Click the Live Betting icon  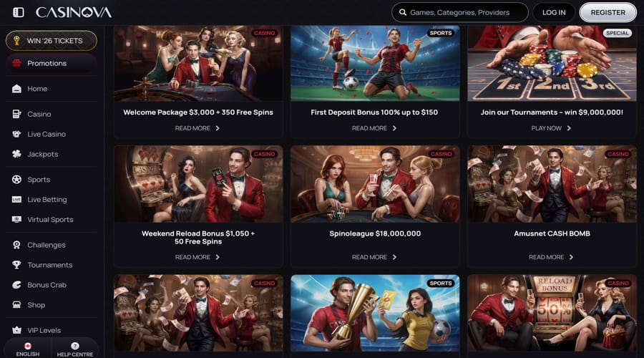(x=16, y=199)
